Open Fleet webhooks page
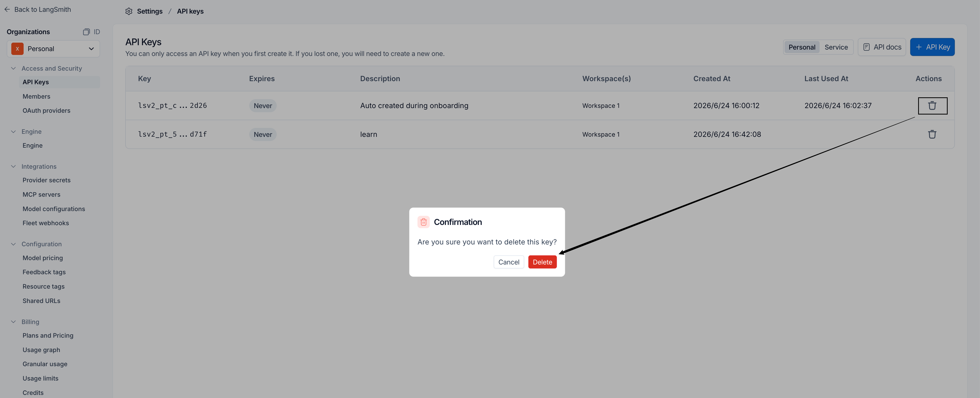This screenshot has height=398, width=980. (x=46, y=223)
